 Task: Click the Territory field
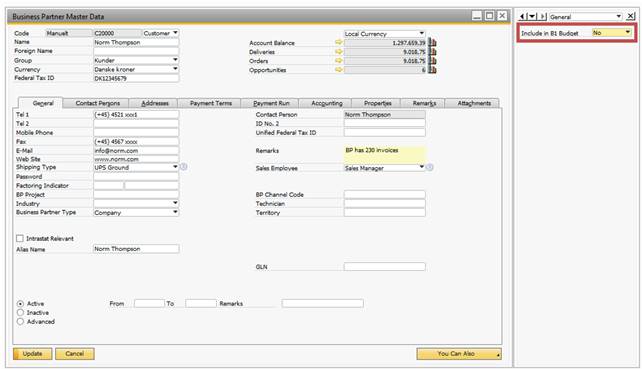tap(384, 213)
